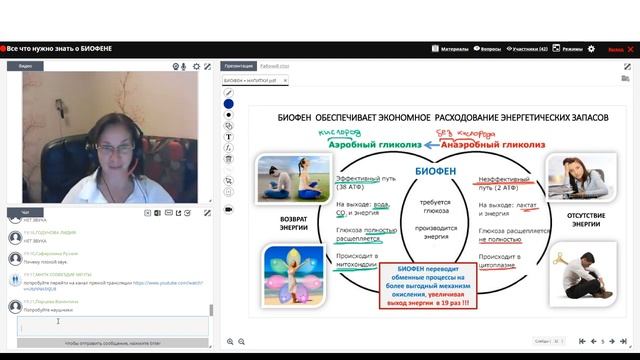Expand the video panel
Image resolution: width=640 pixels, height=360 pixels.
tap(207, 66)
